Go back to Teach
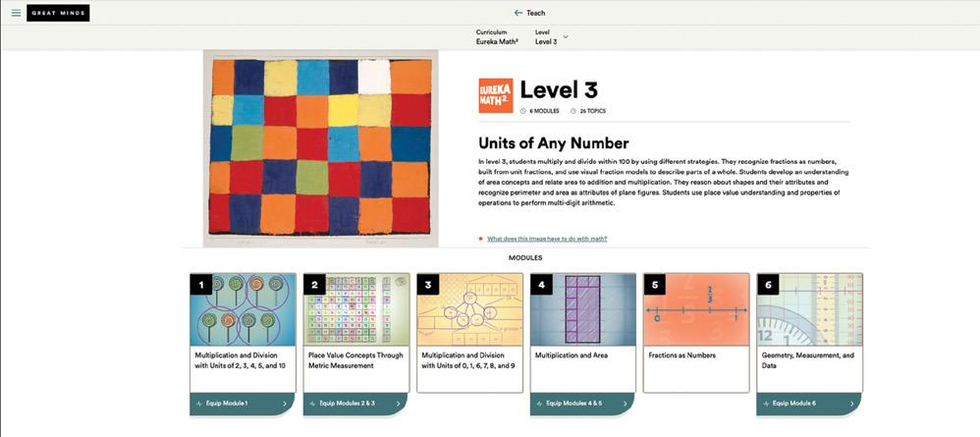Viewport: 980px width, 437px height. click(x=529, y=13)
